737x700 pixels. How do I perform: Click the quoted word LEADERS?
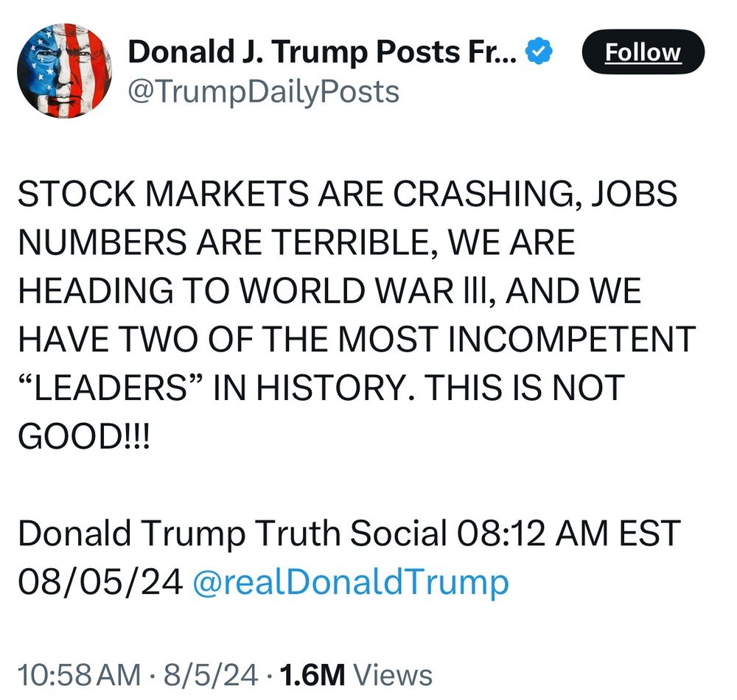(111, 388)
